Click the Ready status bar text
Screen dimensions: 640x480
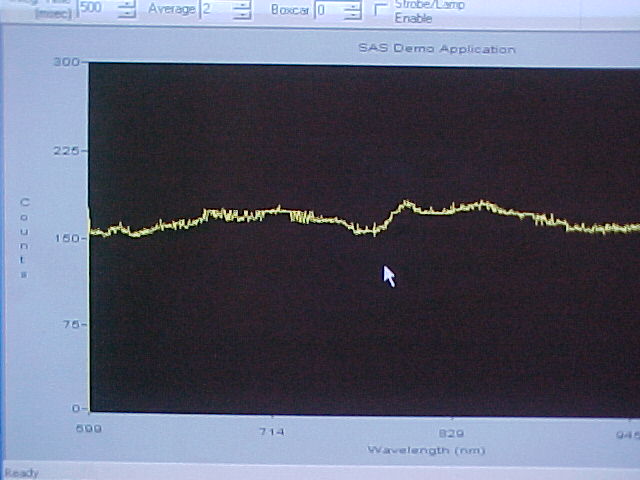coord(20,473)
